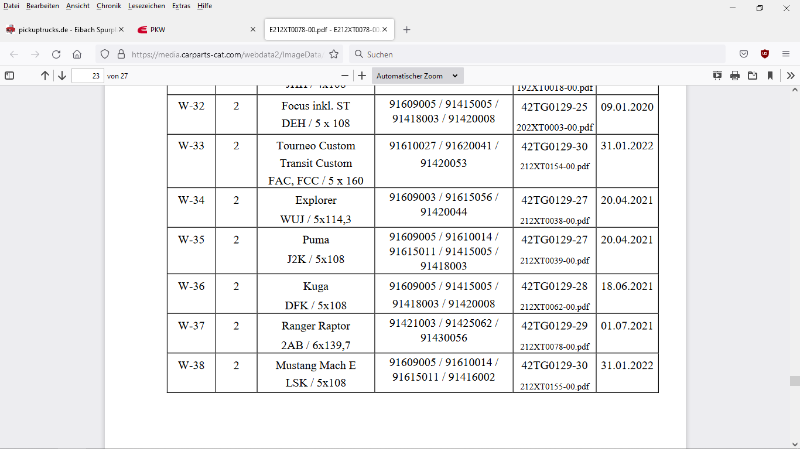Click the text '91421003 / 91425062 /'
The image size is (800, 449).
tap(443, 323)
